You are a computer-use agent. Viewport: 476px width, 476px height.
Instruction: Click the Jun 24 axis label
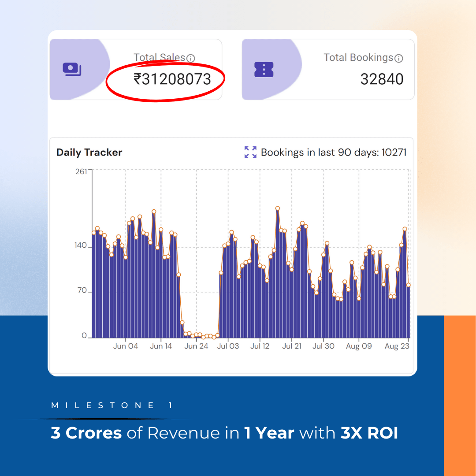tap(196, 346)
